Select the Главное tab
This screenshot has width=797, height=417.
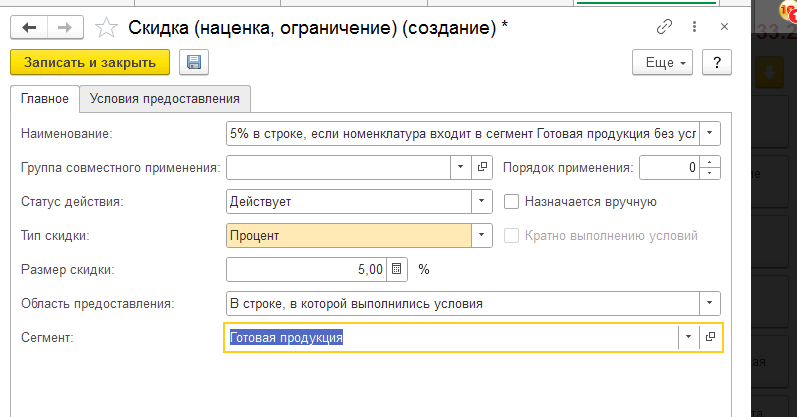coord(44,98)
